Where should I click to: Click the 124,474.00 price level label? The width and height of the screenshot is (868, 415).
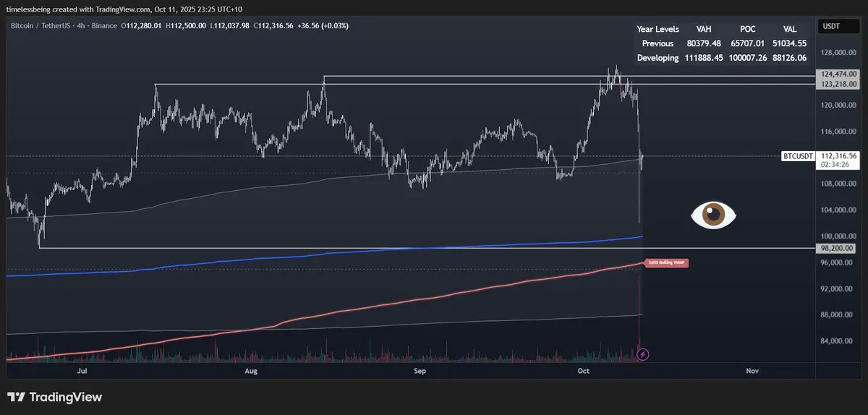click(838, 74)
